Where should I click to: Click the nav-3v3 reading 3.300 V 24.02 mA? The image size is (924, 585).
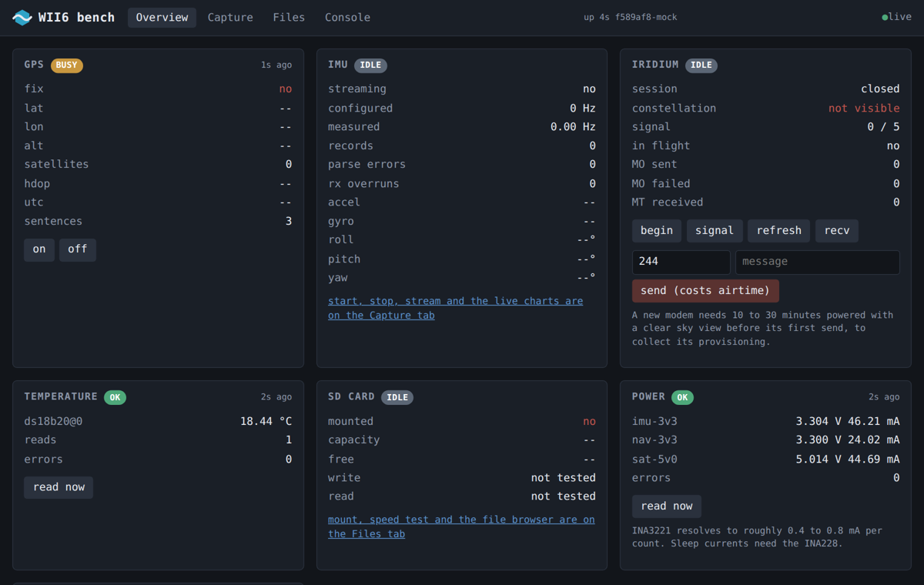(848, 440)
